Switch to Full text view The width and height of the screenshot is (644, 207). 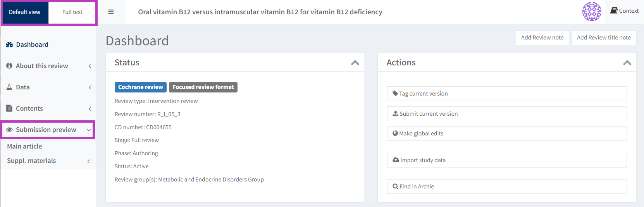point(72,12)
